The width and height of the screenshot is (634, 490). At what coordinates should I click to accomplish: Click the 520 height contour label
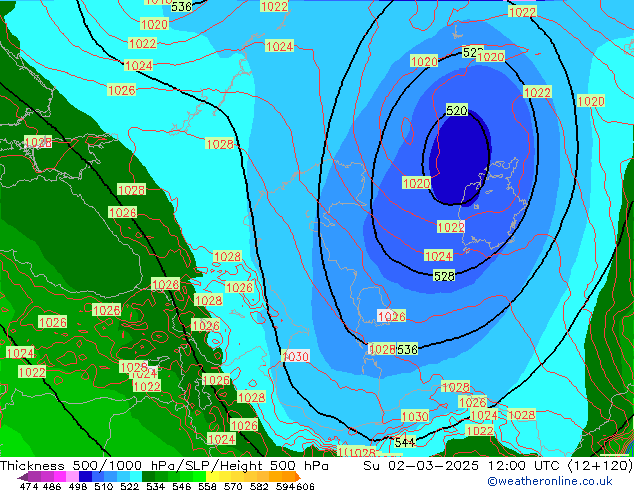pyautogui.click(x=456, y=110)
